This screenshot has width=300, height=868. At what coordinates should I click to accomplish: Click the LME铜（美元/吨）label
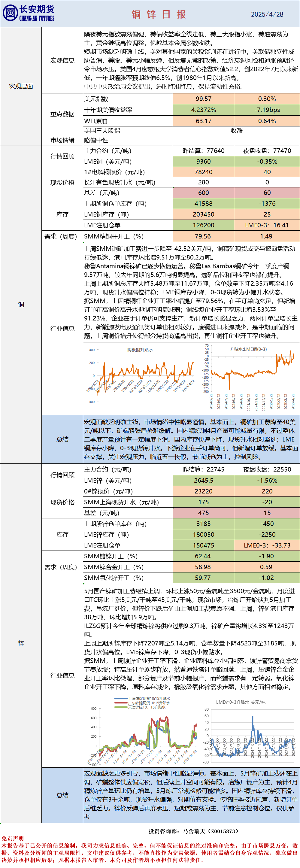(x=108, y=161)
